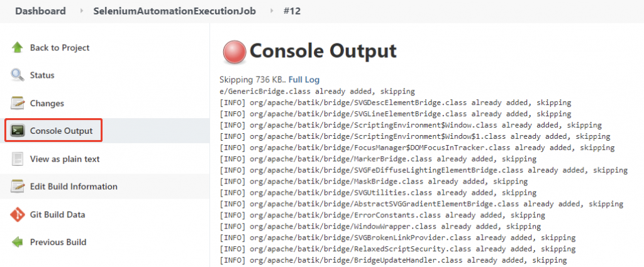
Task: Click the document icon for View as plain text
Action: pos(18,159)
